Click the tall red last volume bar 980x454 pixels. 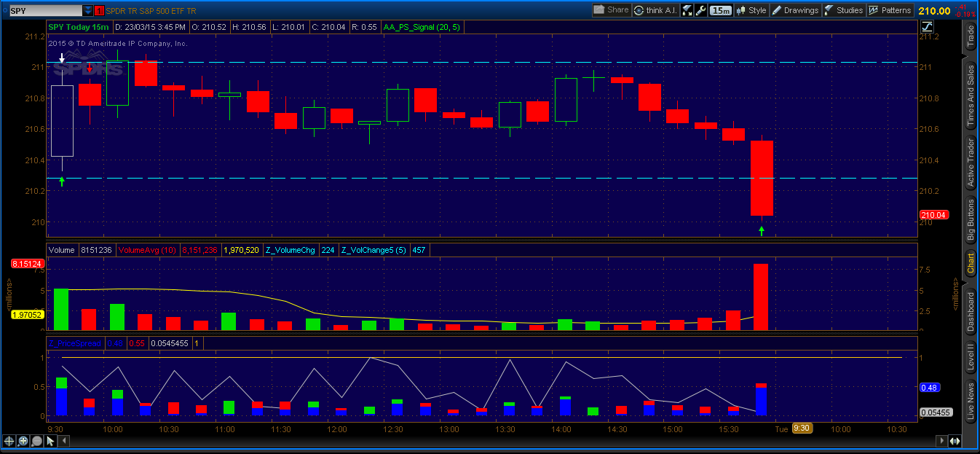point(761,297)
